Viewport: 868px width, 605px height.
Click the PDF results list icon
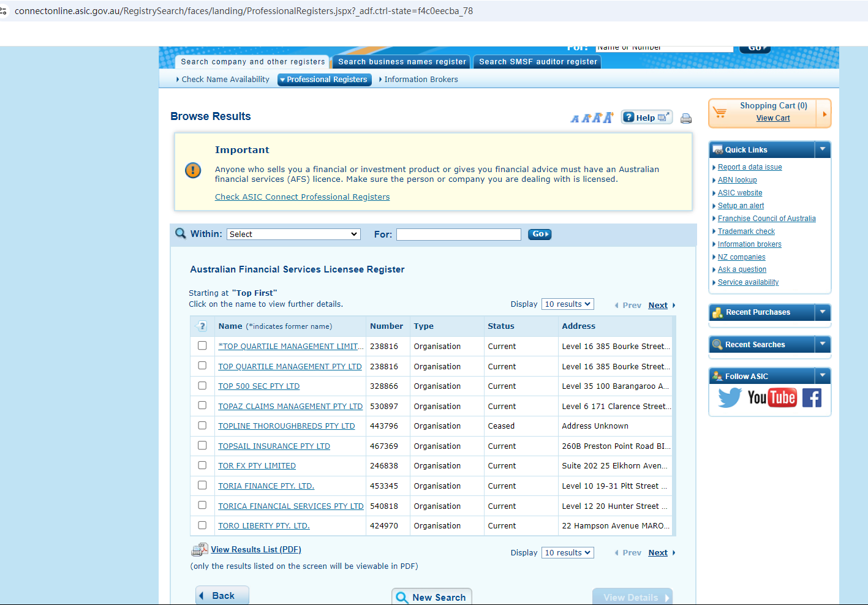pyautogui.click(x=200, y=550)
